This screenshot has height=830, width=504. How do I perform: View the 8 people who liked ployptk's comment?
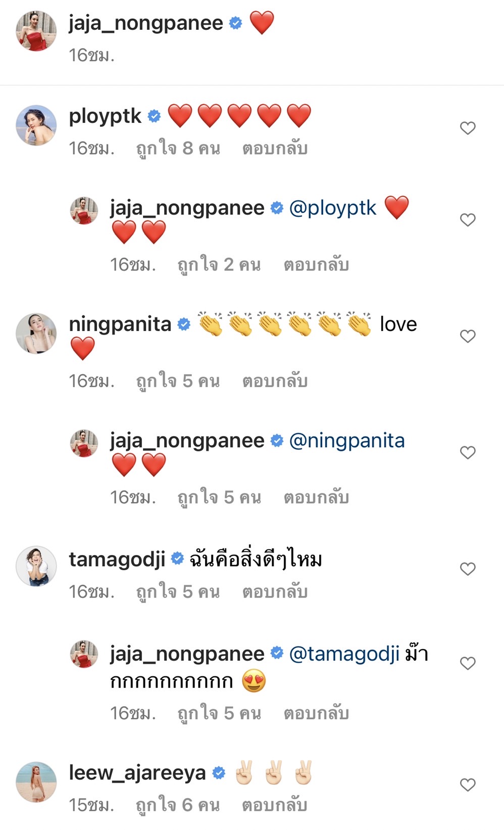[x=176, y=148]
